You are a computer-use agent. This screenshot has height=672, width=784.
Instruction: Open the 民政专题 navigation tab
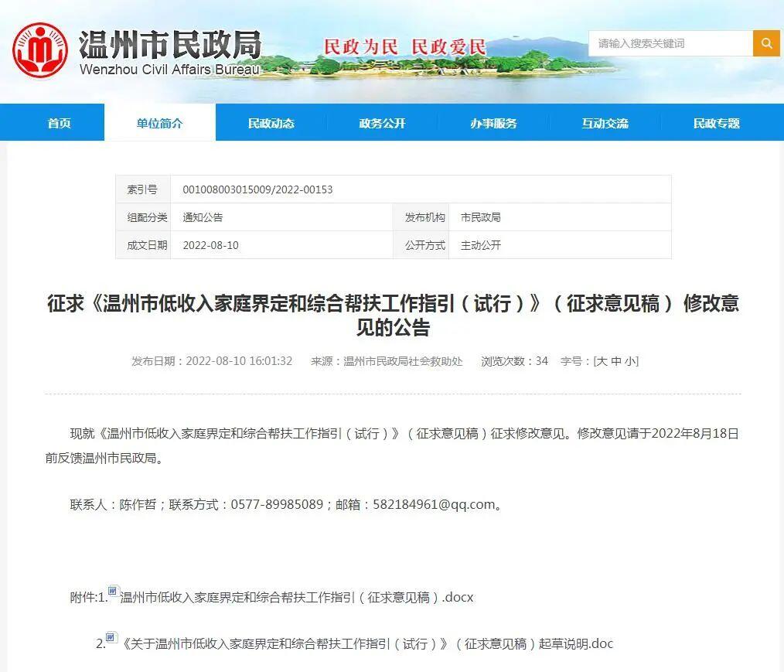click(x=717, y=123)
